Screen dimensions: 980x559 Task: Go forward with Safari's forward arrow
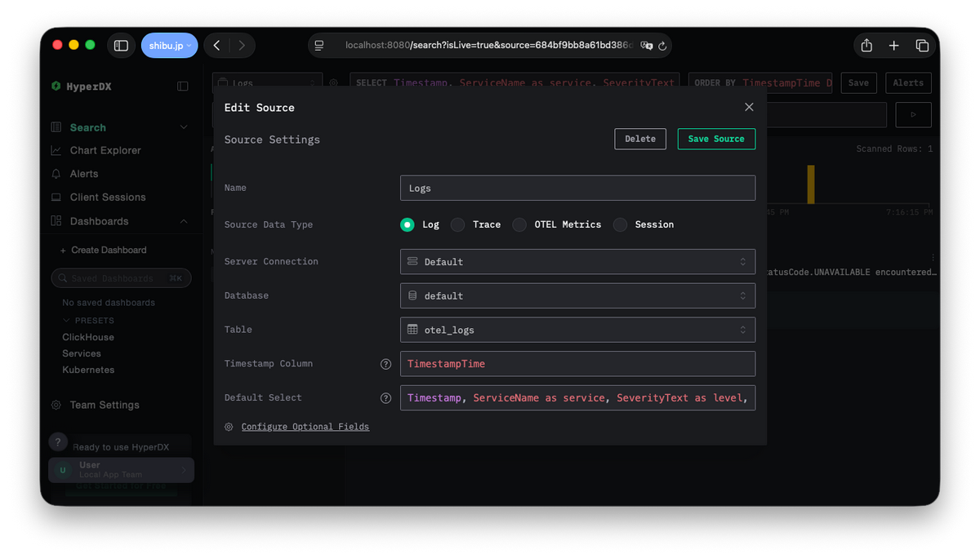242,46
